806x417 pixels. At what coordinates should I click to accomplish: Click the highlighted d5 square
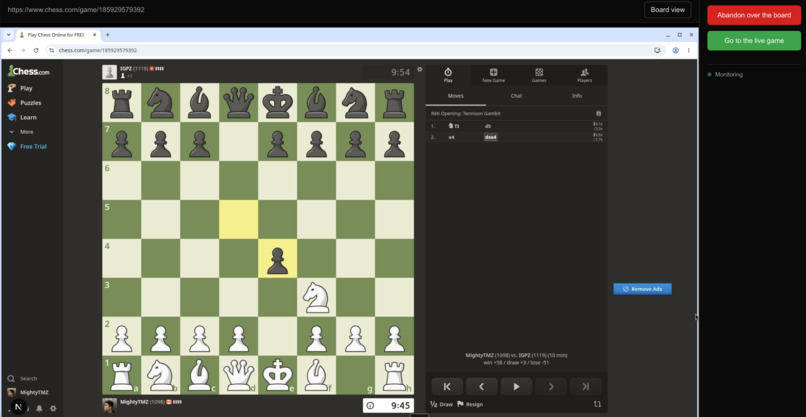tap(239, 220)
